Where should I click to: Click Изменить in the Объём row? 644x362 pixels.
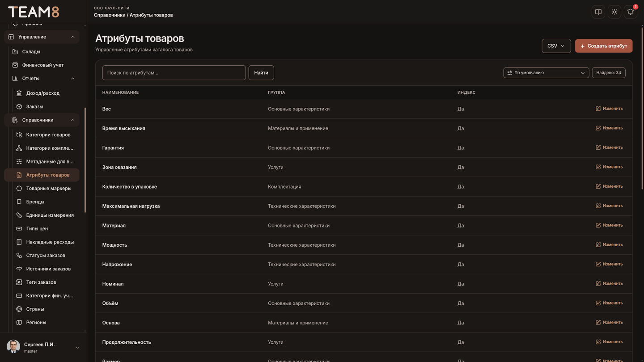point(609,303)
